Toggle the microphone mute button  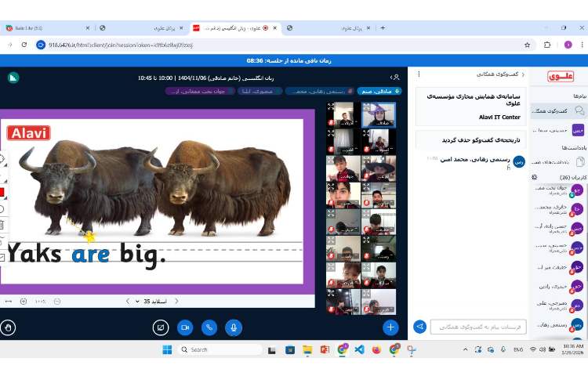(233, 327)
